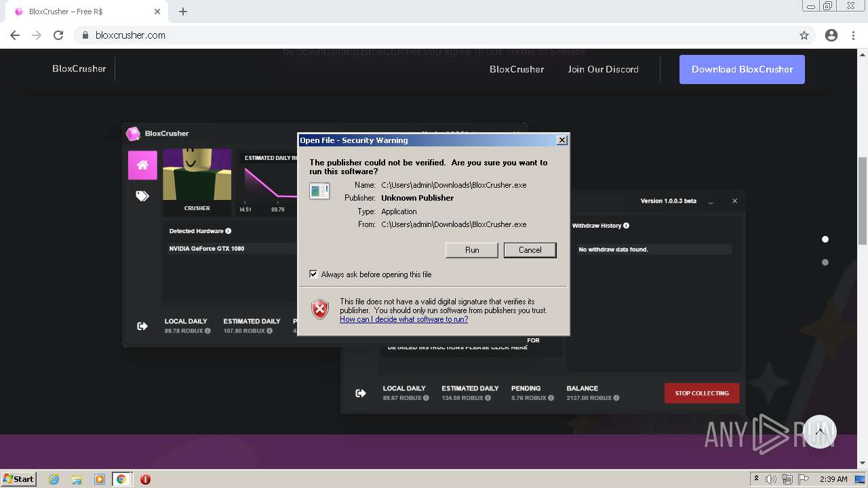Close the BloxCrusher – Free R$ tab

point(157,12)
